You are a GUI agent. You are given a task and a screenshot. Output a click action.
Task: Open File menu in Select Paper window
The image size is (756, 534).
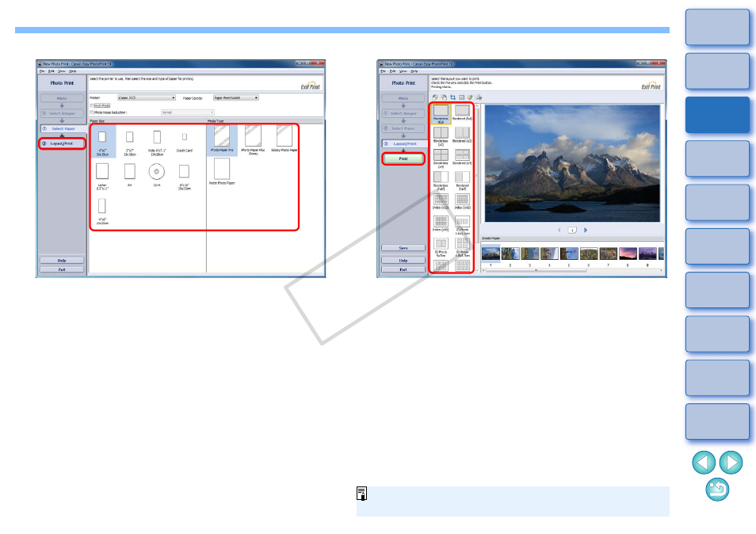coord(43,71)
